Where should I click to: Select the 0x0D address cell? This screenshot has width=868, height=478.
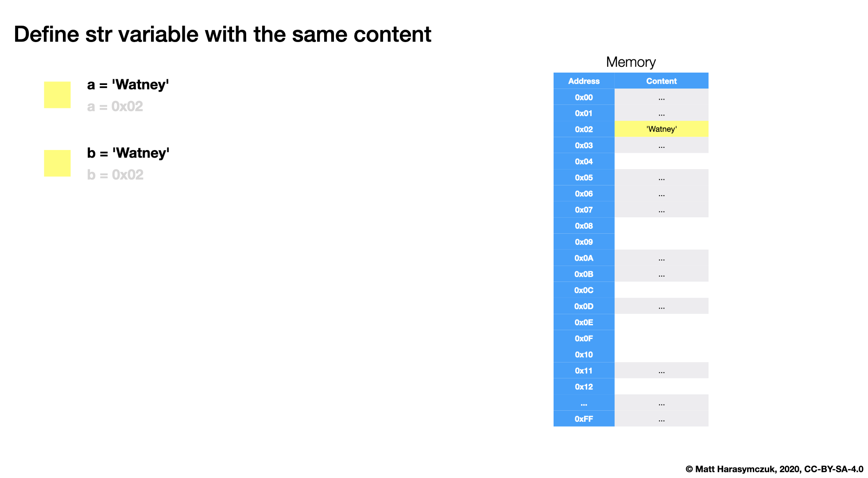[584, 306]
